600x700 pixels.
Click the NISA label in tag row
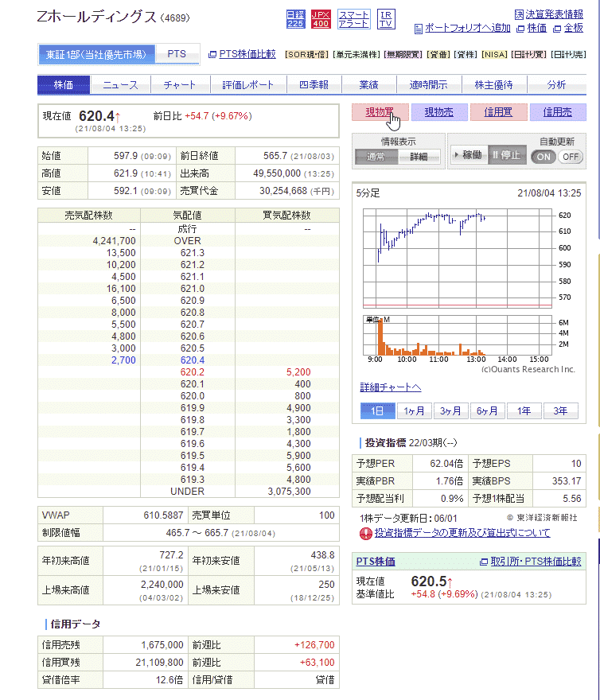pos(495,54)
